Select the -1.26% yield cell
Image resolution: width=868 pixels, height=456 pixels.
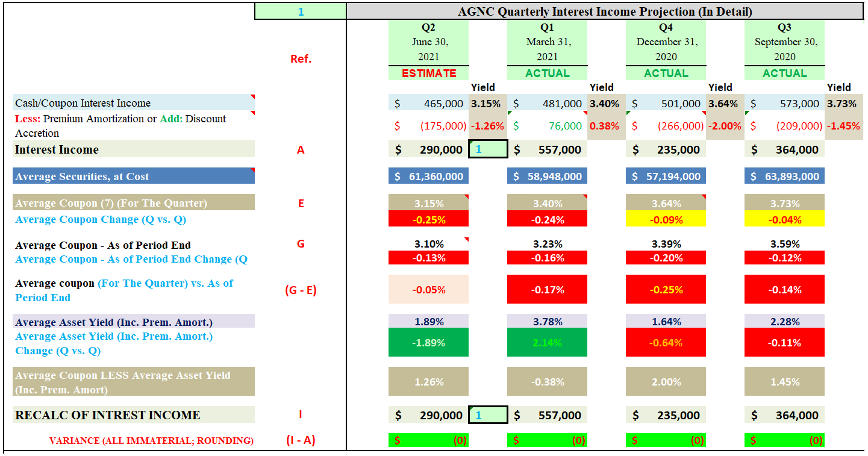pyautogui.click(x=487, y=126)
